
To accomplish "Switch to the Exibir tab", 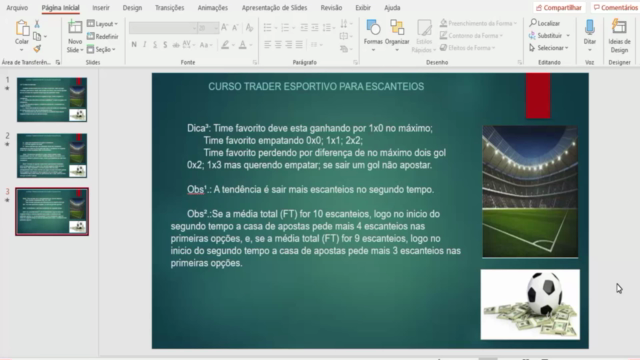I will (363, 8).
